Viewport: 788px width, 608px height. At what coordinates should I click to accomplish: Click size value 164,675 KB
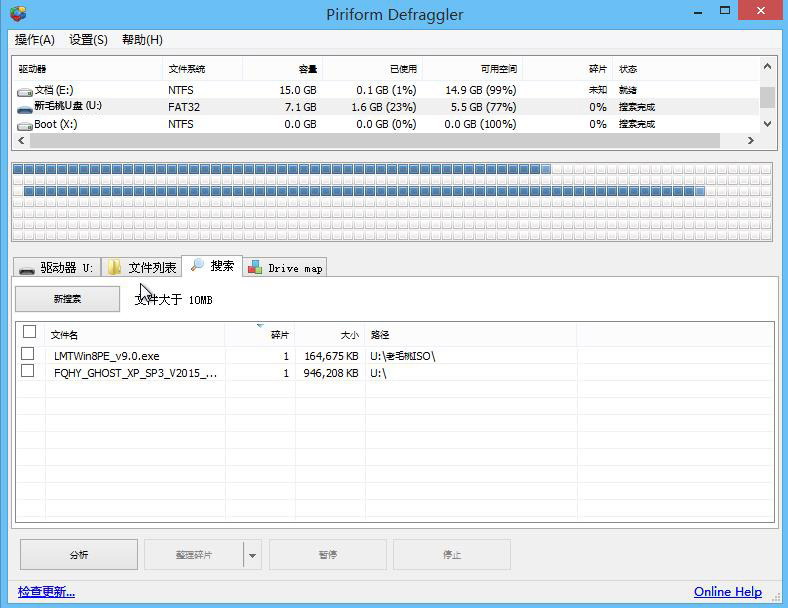[x=331, y=356]
